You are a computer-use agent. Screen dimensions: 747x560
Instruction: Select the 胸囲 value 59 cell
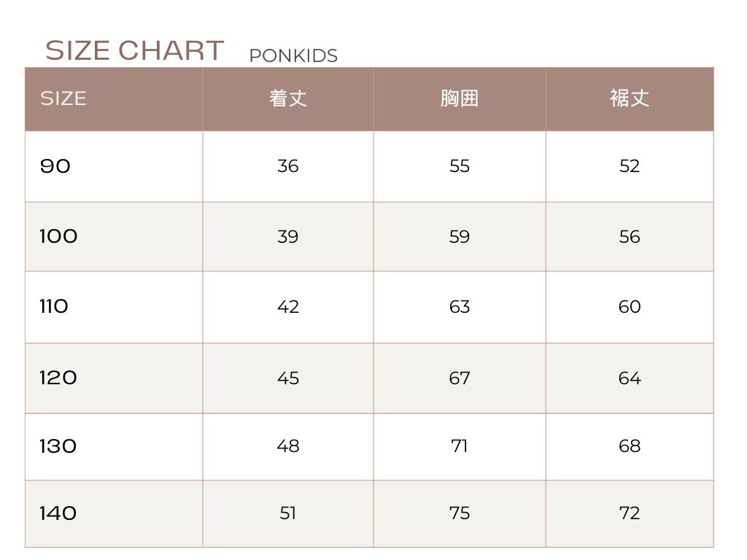click(460, 237)
